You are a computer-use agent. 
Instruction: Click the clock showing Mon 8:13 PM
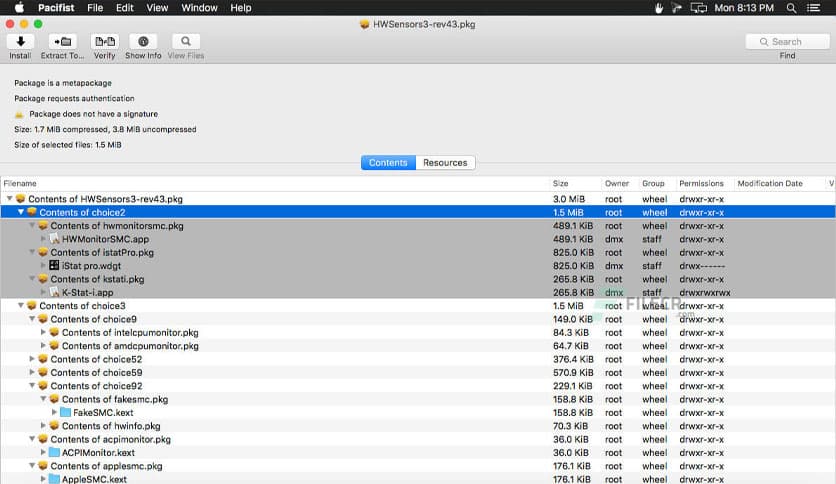click(744, 8)
